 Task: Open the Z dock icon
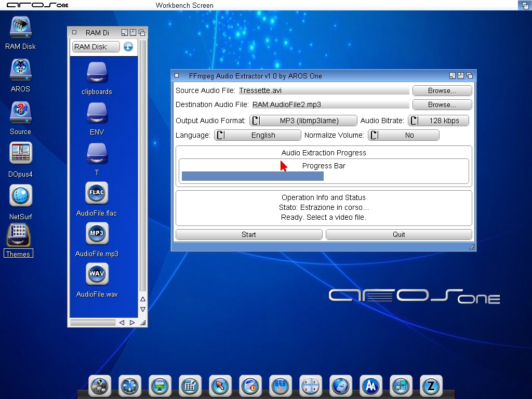[431, 386]
